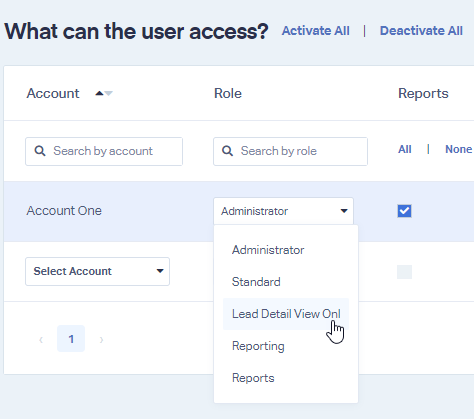Focus the Search by role field
Image resolution: width=474 pixels, height=419 pixels.
tap(290, 151)
